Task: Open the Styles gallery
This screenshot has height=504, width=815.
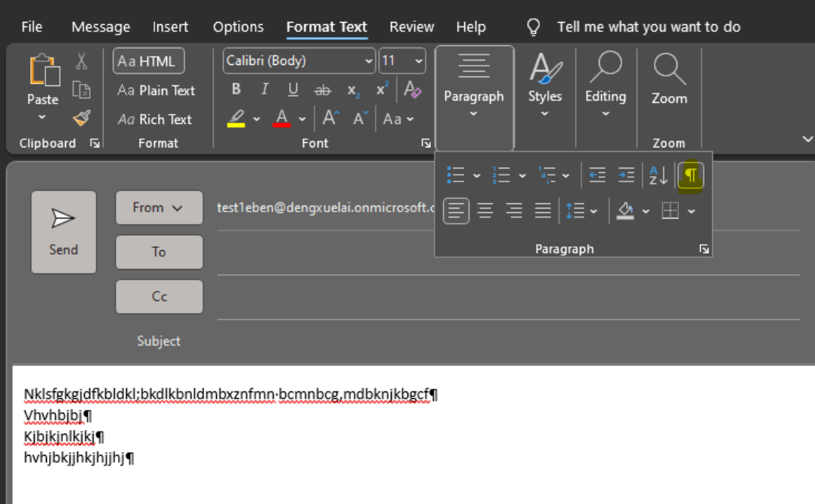Action: pos(544,85)
